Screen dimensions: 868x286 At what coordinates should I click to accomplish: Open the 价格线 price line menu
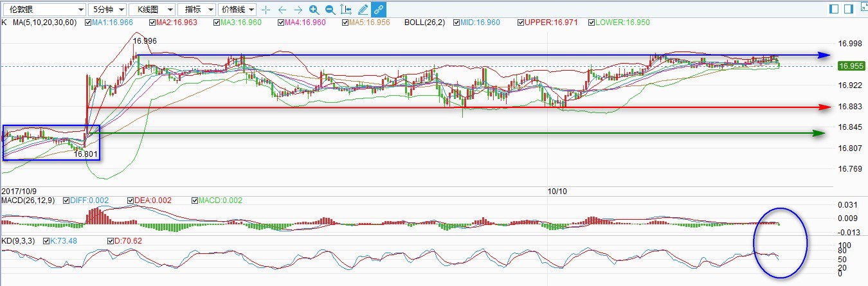237,10
